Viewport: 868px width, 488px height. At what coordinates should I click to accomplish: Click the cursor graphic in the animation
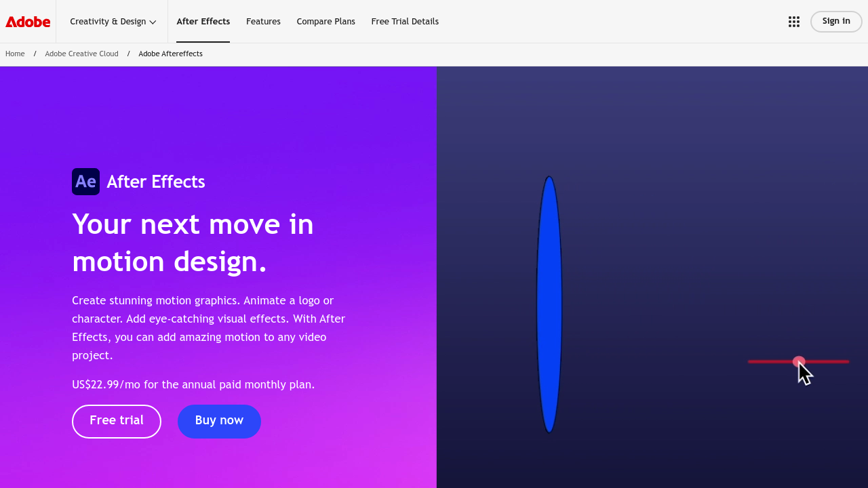coord(806,372)
